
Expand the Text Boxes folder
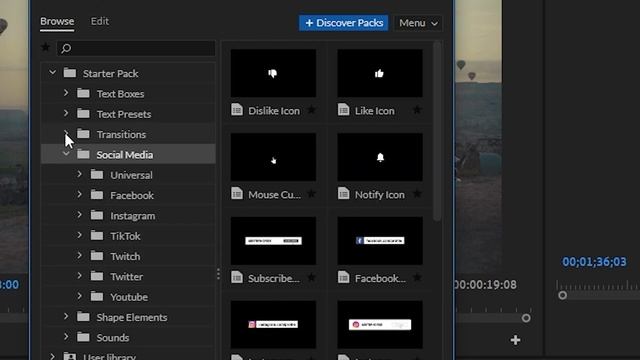(x=66, y=93)
